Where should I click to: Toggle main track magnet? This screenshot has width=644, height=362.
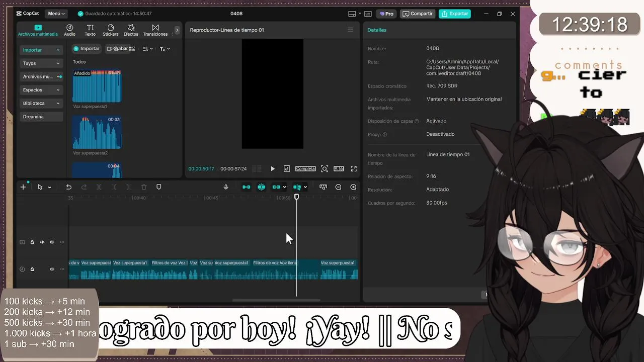246,187
